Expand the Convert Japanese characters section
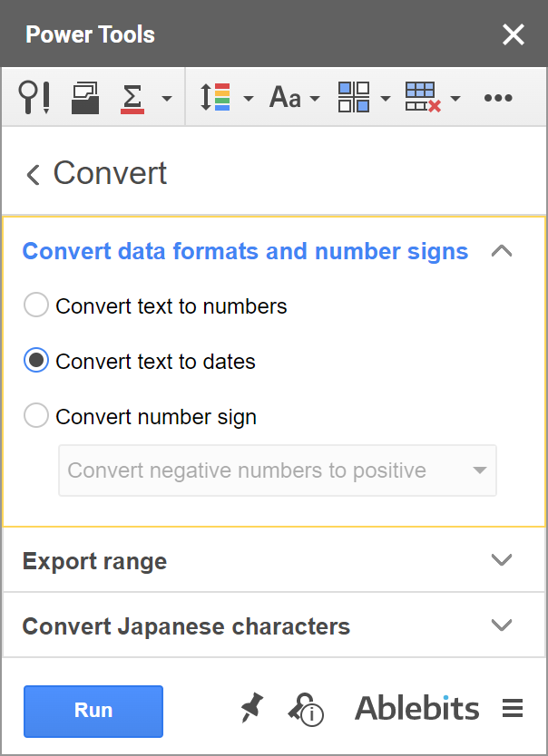 pyautogui.click(x=273, y=625)
